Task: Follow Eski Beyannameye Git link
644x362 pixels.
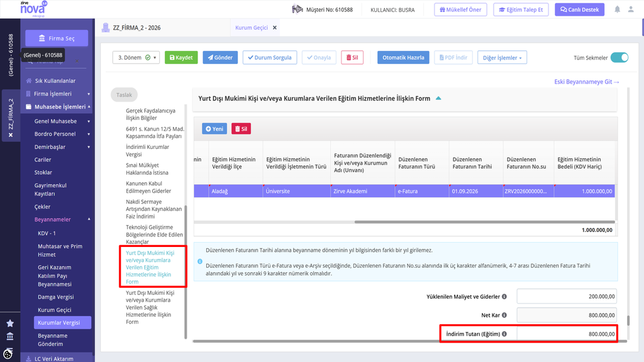Action: [587, 82]
